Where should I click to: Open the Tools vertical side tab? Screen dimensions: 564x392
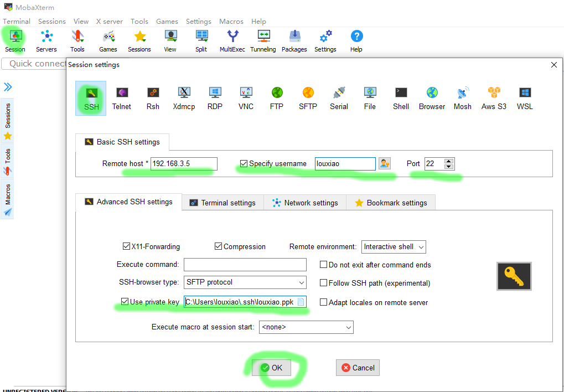tap(8, 162)
